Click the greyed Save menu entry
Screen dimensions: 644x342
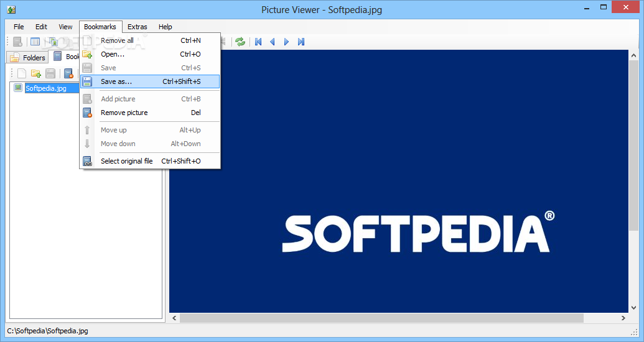point(150,68)
